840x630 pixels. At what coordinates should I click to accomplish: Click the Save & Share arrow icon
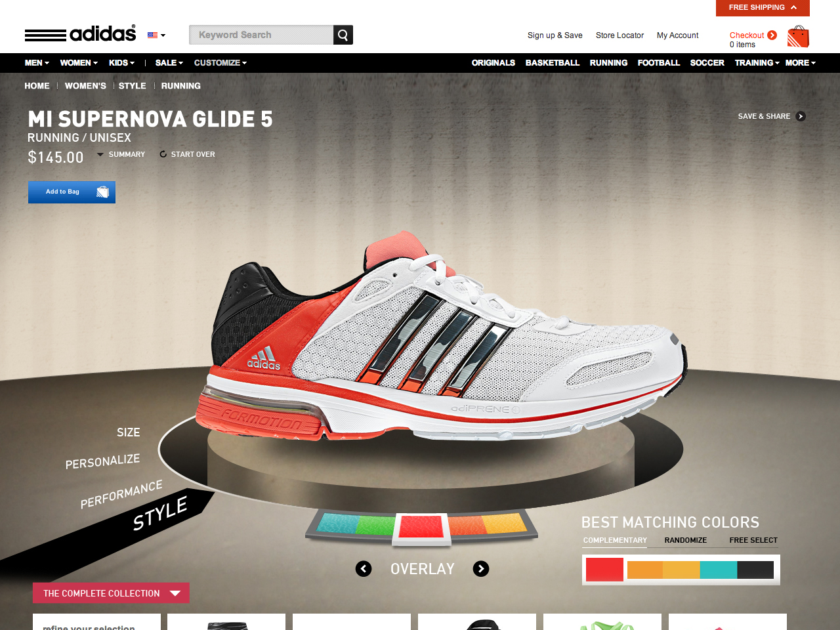click(x=801, y=116)
